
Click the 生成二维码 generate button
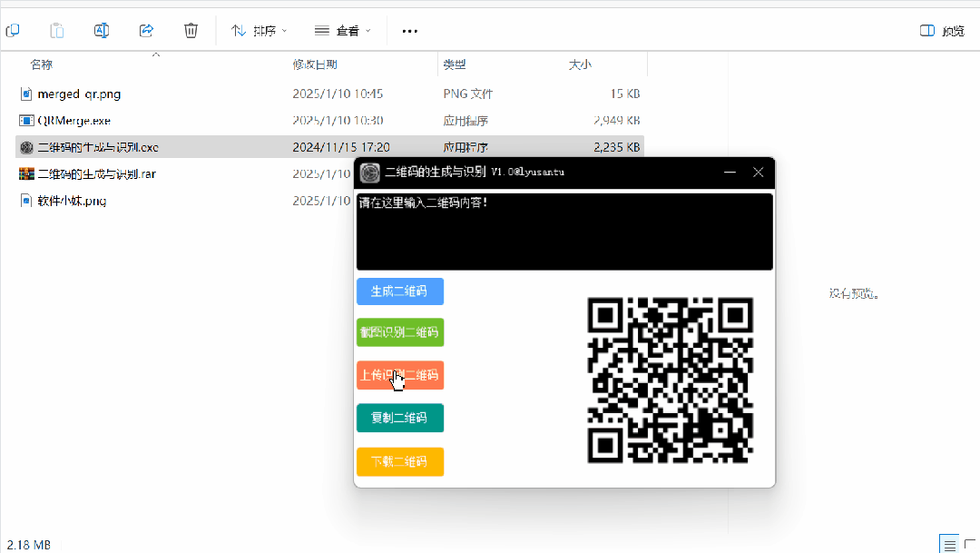point(399,291)
